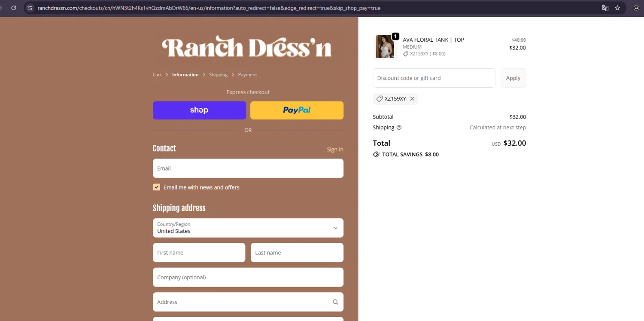Click the Shipping address heading
The width and height of the screenshot is (644, 321).
click(179, 208)
